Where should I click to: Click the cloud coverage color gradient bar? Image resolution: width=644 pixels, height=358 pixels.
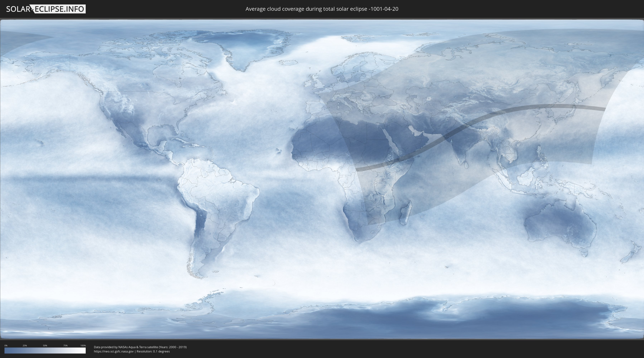coord(45,350)
